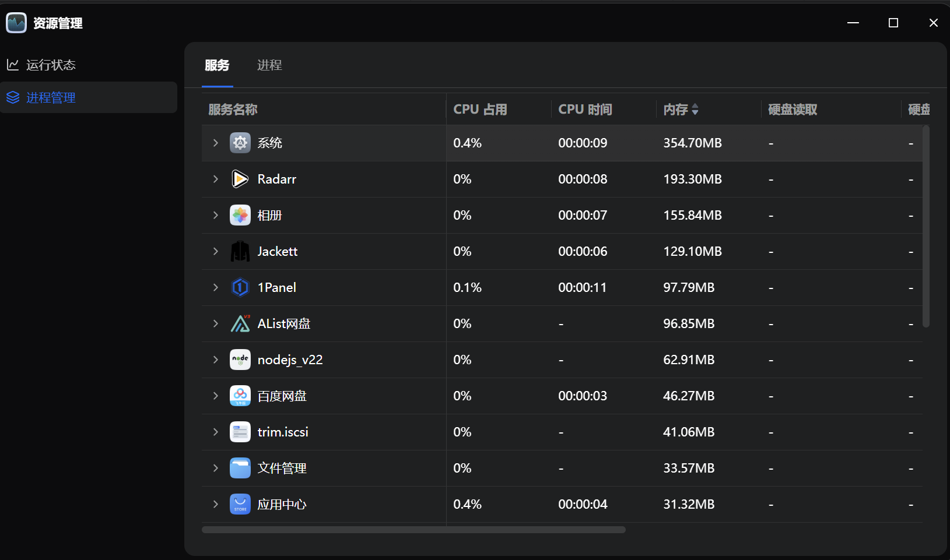Open 进程管理 in the sidebar

(x=51, y=97)
